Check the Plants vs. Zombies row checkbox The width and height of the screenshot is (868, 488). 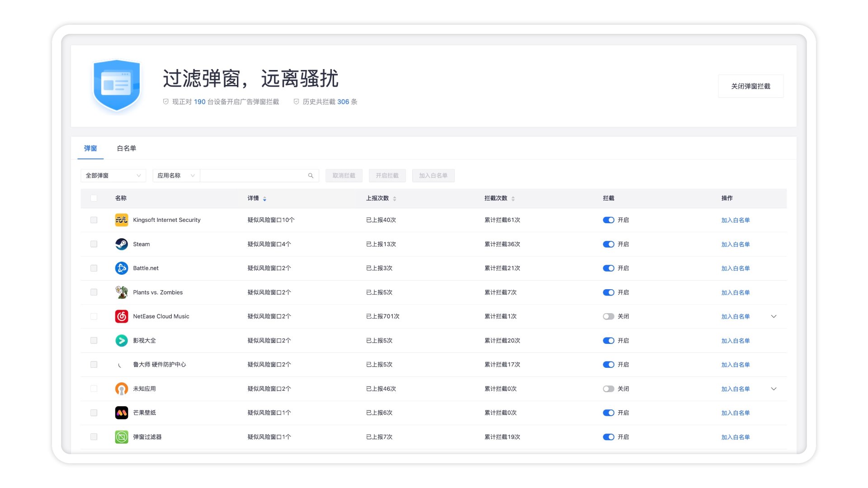[x=94, y=292]
